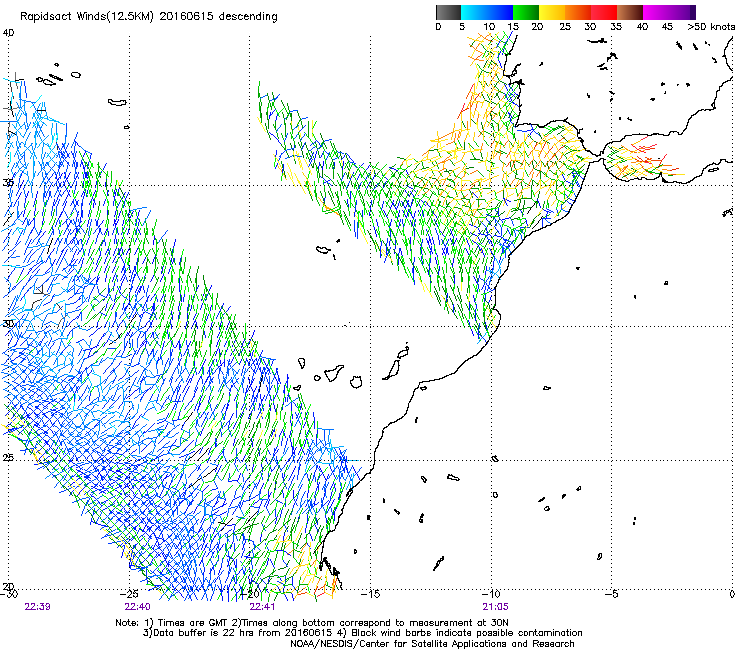The height and width of the screenshot is (650, 740).
Task: Click legend tick label 25
Action: click(565, 26)
